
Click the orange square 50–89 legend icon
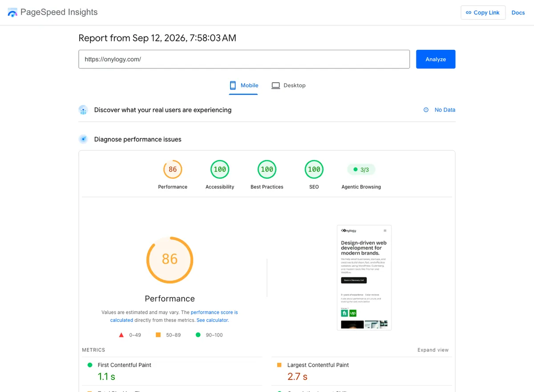coord(158,335)
